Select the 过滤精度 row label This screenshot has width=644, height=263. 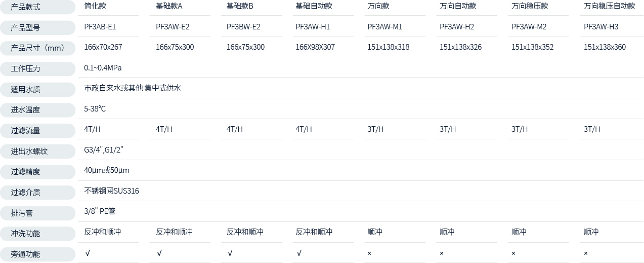click(26, 172)
